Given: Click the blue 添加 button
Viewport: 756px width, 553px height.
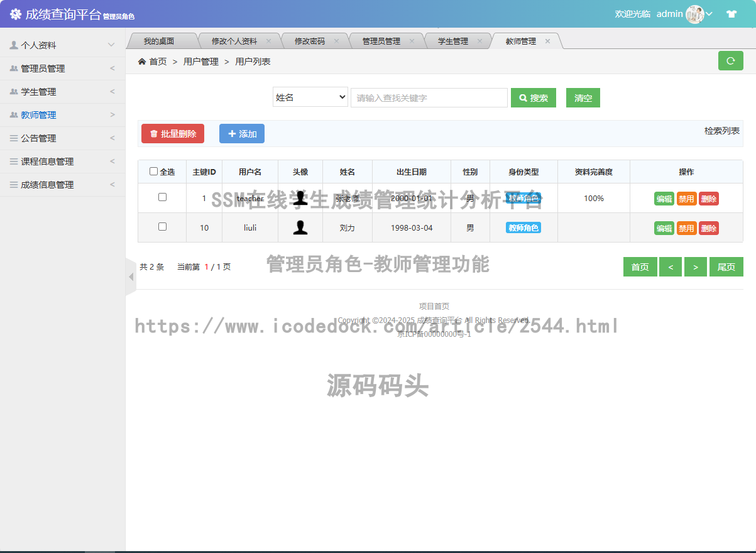Looking at the screenshot, I should click(242, 133).
